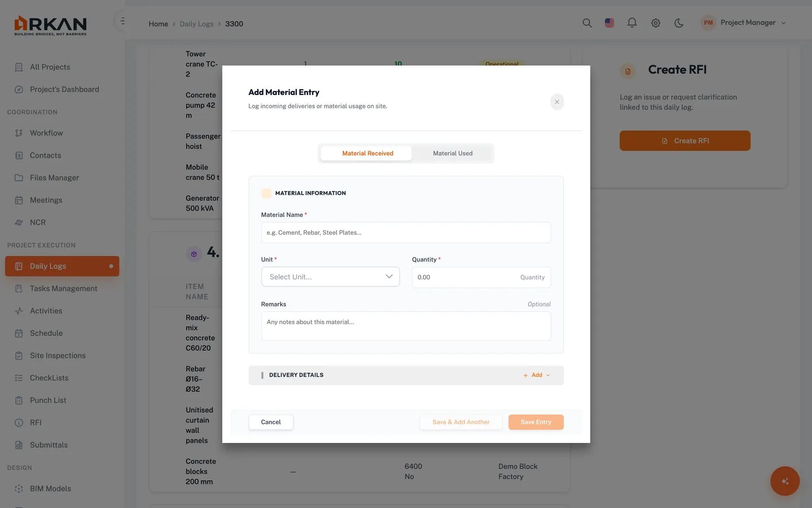Expand Delivery Details with Add
Viewport: 812px width, 508px height.
point(537,375)
